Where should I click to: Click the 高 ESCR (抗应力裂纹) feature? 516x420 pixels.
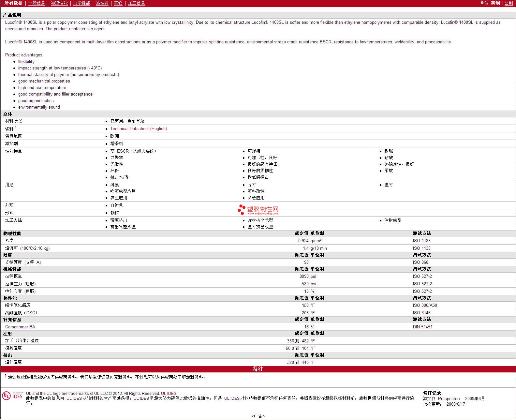click(x=134, y=151)
